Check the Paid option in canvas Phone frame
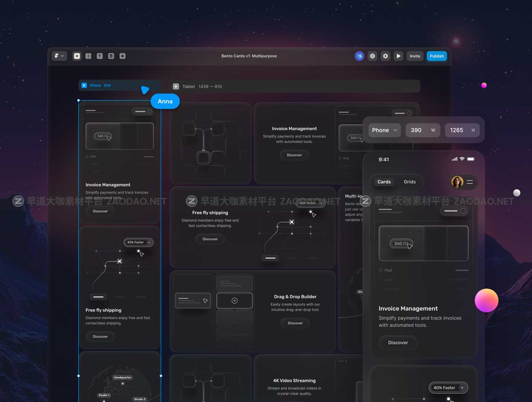This screenshot has height=402, width=532. point(90,157)
